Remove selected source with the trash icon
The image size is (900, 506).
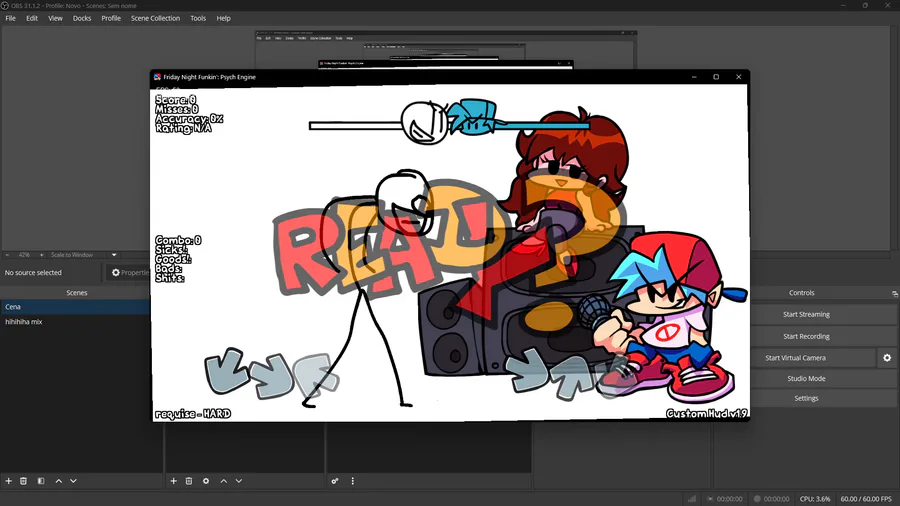[189, 481]
